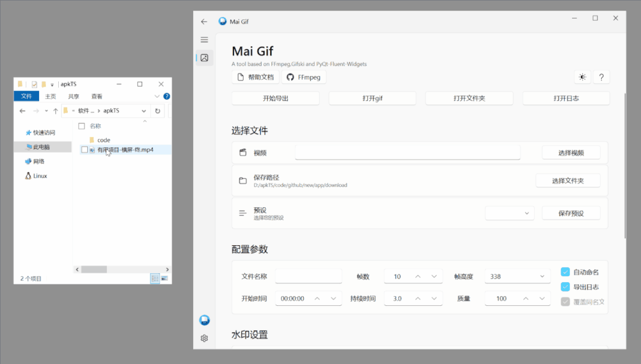Open the 查看 tab in apkTS Explorer
The width and height of the screenshot is (641, 364).
click(x=97, y=96)
